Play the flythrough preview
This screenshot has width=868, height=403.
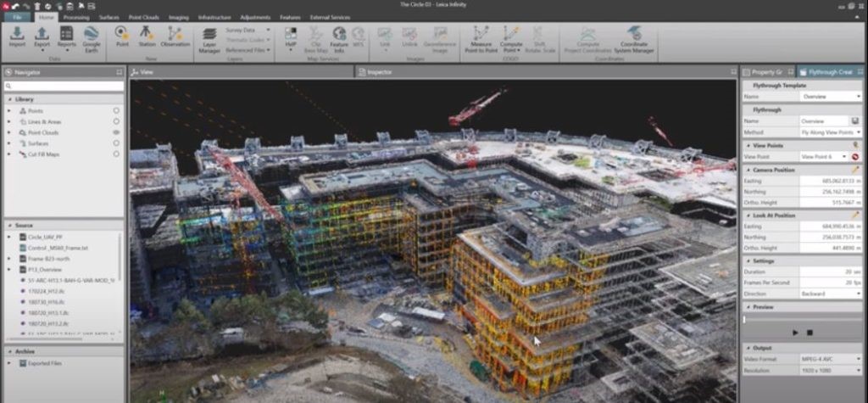tap(795, 333)
